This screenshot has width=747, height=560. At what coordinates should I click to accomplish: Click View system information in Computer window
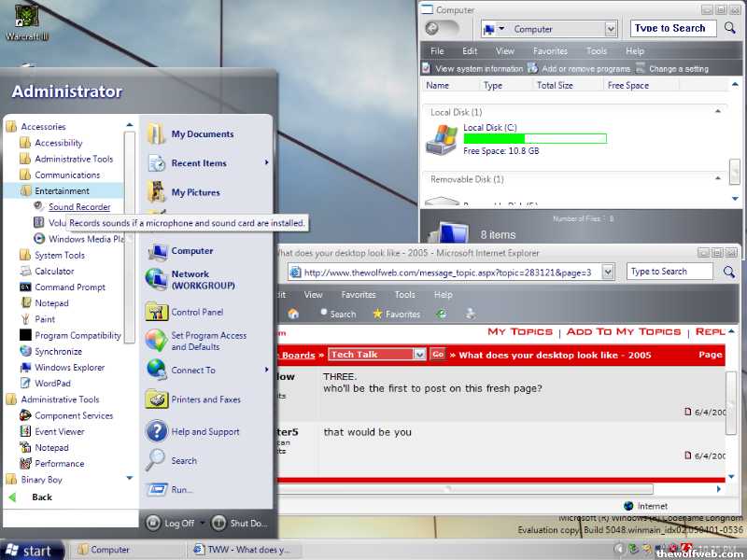[472, 69]
